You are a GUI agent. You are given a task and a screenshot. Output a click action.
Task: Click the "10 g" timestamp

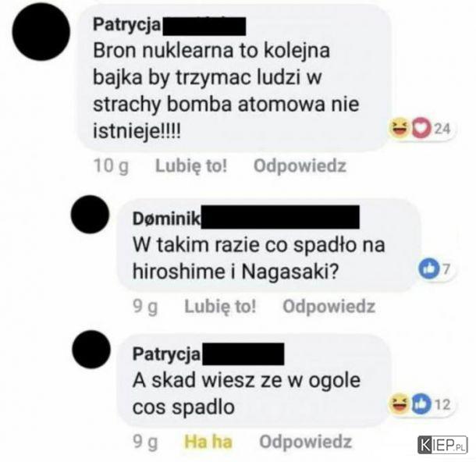[111, 166]
